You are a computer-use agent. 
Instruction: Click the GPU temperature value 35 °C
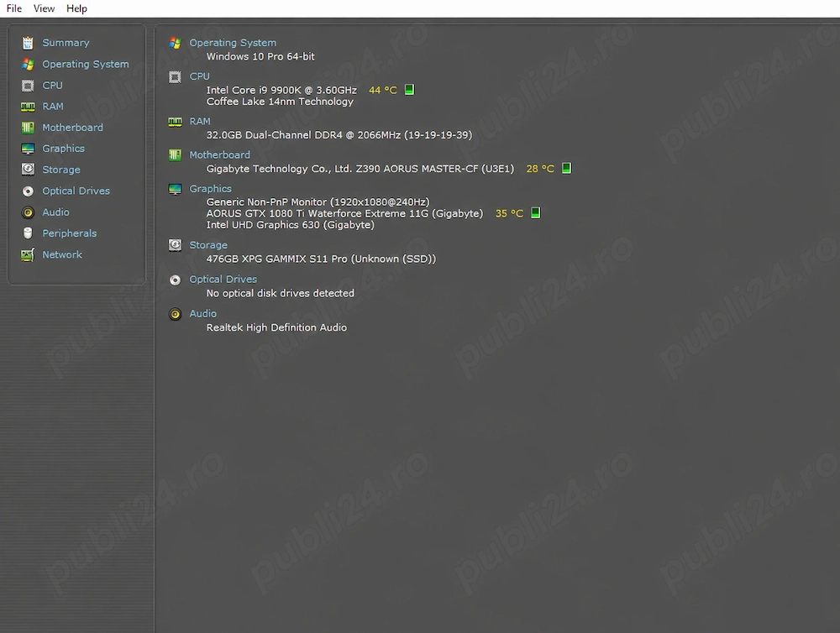point(510,214)
